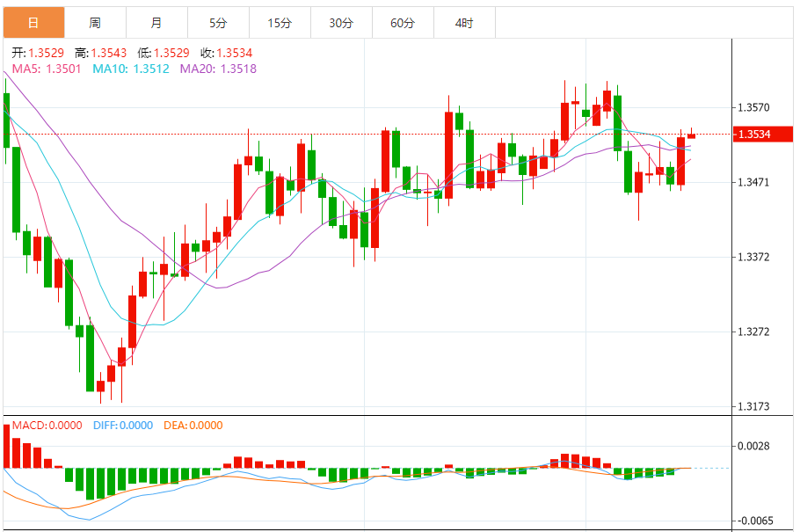
Task: Open the 4时 interval tab
Action: point(464,23)
